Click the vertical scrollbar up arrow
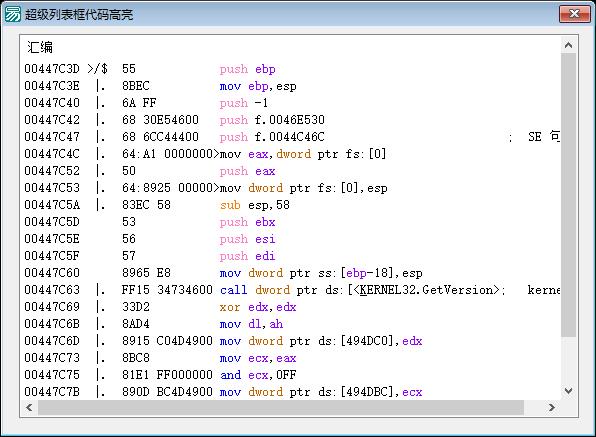Screen dimensions: 596x437 (569, 46)
